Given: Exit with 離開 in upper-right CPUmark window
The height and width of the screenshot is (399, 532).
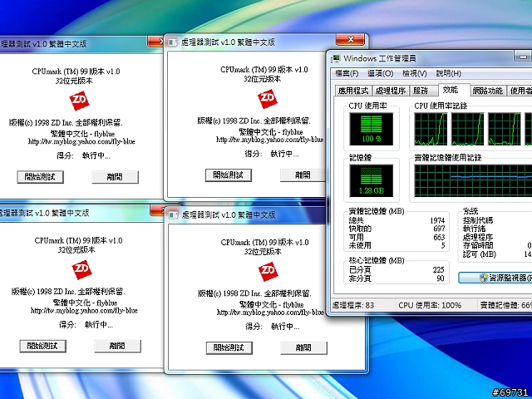Looking at the screenshot, I should tap(303, 175).
